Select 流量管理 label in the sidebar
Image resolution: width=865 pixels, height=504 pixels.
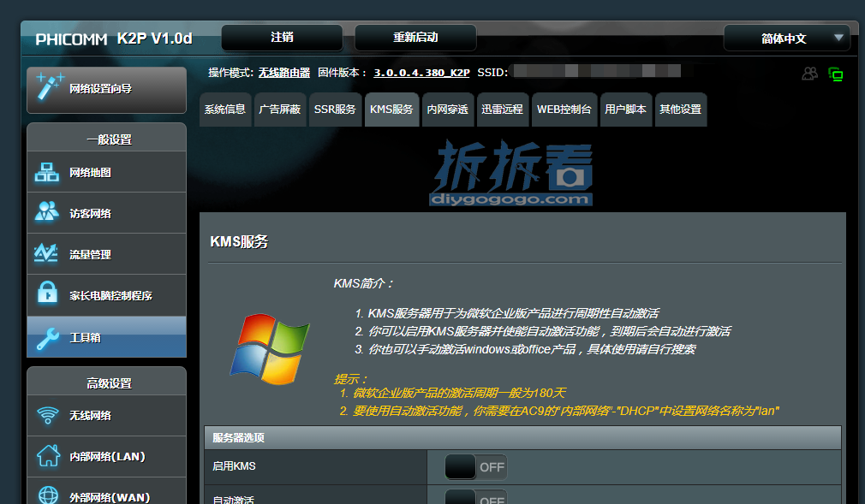coord(90,254)
